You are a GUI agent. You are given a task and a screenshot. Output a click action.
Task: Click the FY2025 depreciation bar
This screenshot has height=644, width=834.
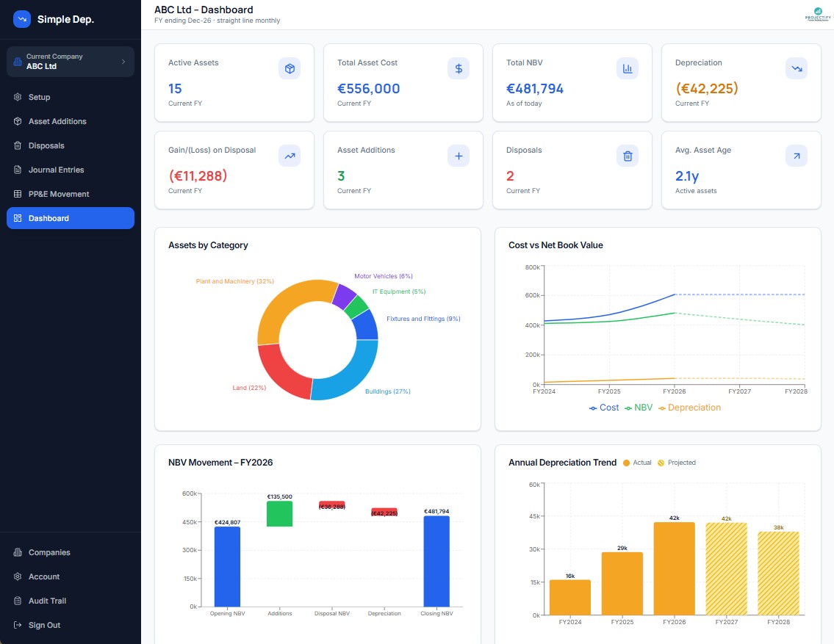coord(622,584)
